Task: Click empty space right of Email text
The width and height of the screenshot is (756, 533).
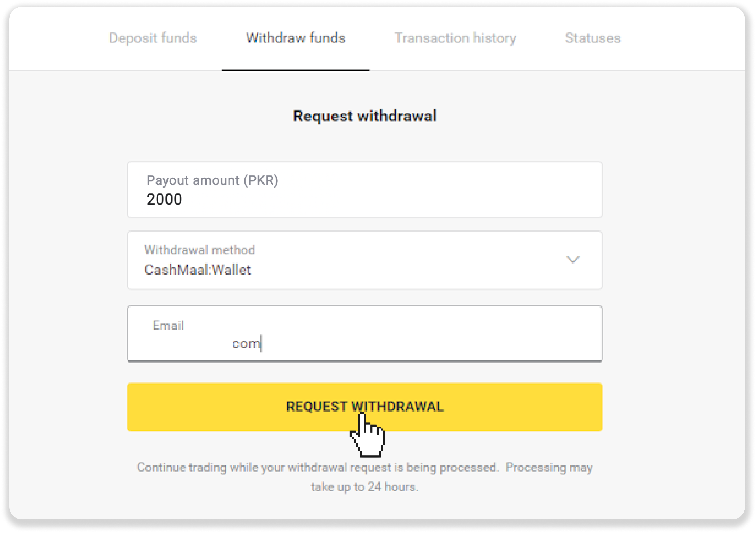Action: 428,344
